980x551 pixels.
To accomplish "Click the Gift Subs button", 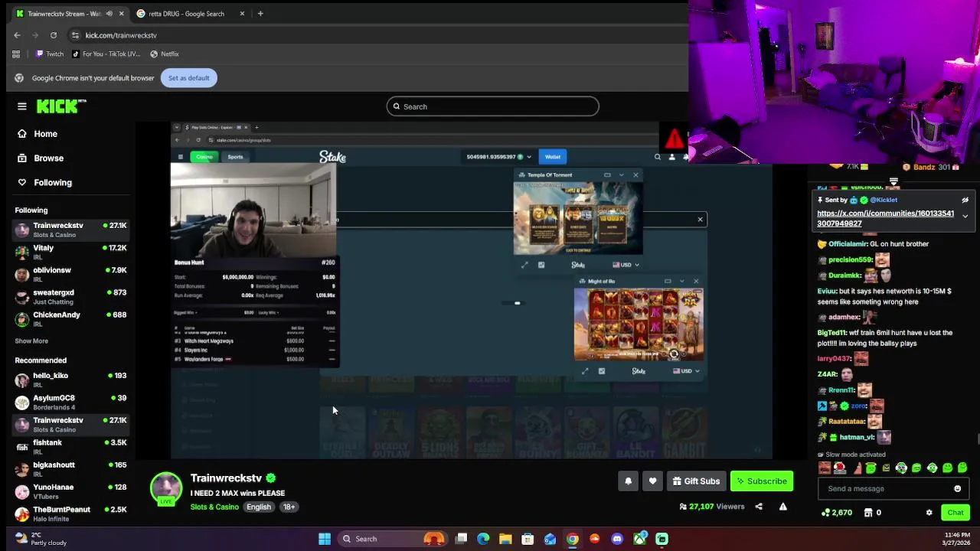I will [x=696, y=481].
